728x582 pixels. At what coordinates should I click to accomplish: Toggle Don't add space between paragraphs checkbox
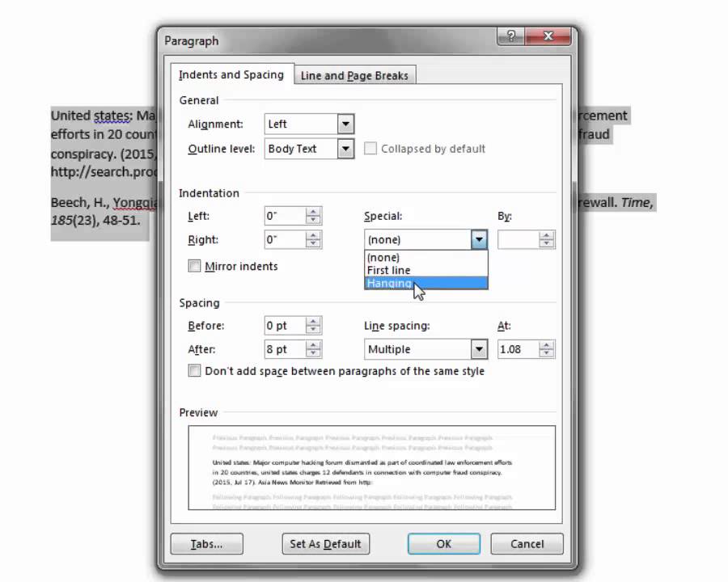click(194, 371)
